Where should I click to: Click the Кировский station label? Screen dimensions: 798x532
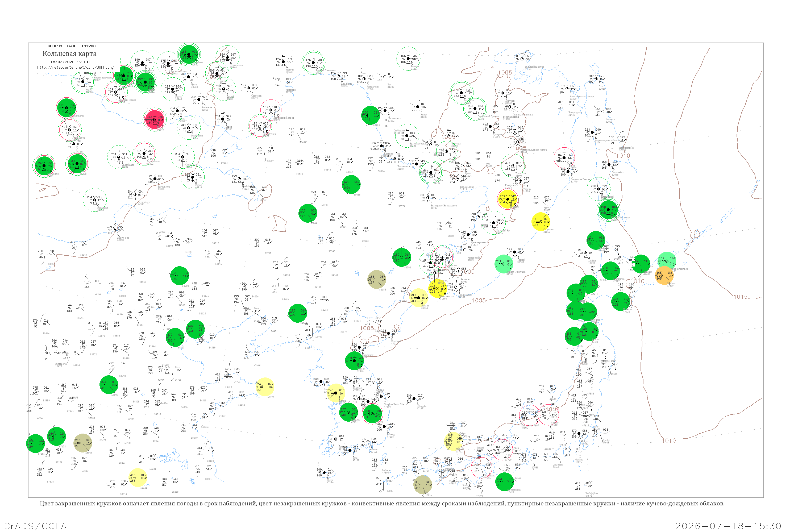474,258
